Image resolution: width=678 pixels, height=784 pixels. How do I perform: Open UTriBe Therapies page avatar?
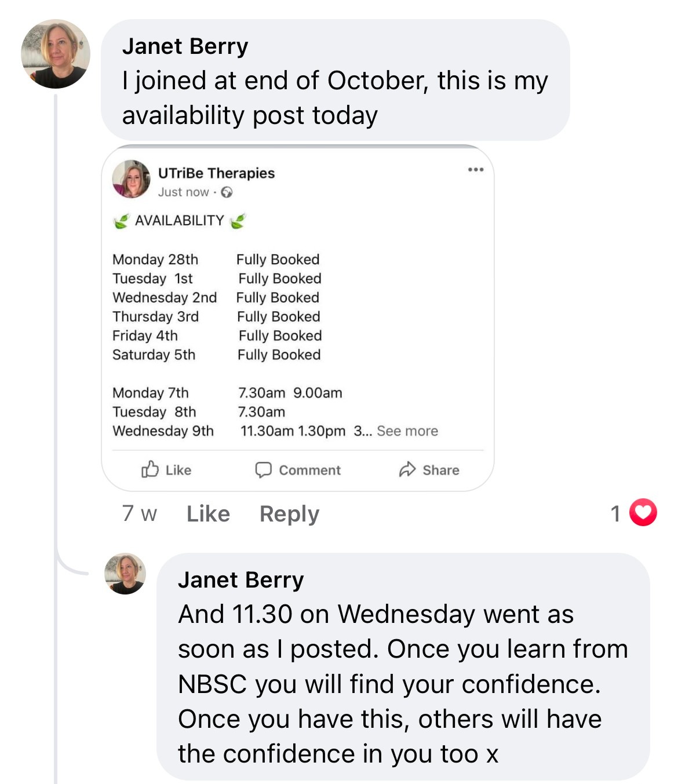point(131,179)
